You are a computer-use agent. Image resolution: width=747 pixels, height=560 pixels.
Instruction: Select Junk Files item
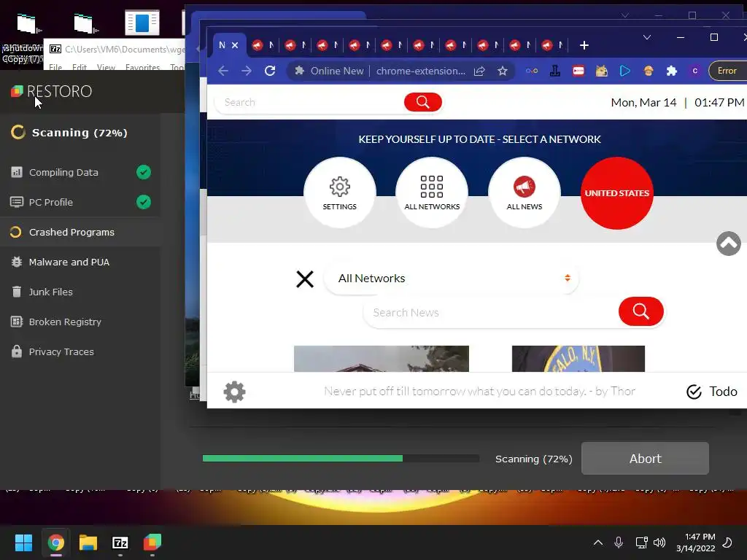tap(80, 292)
